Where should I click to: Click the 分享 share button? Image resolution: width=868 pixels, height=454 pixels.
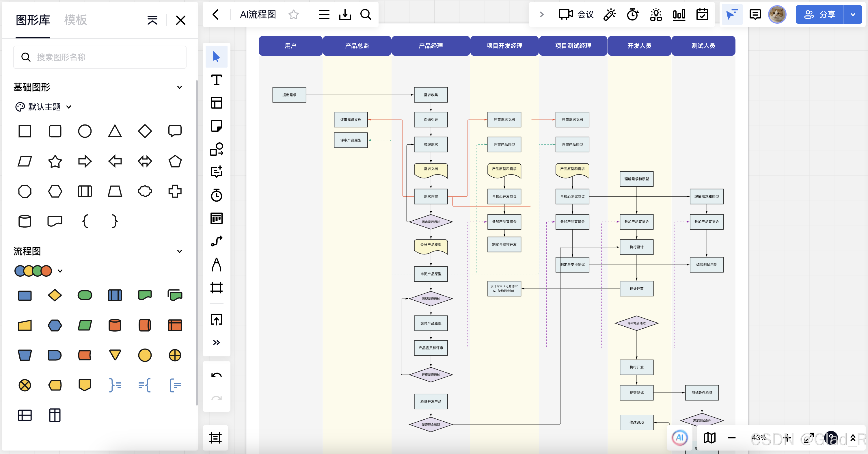click(x=819, y=14)
